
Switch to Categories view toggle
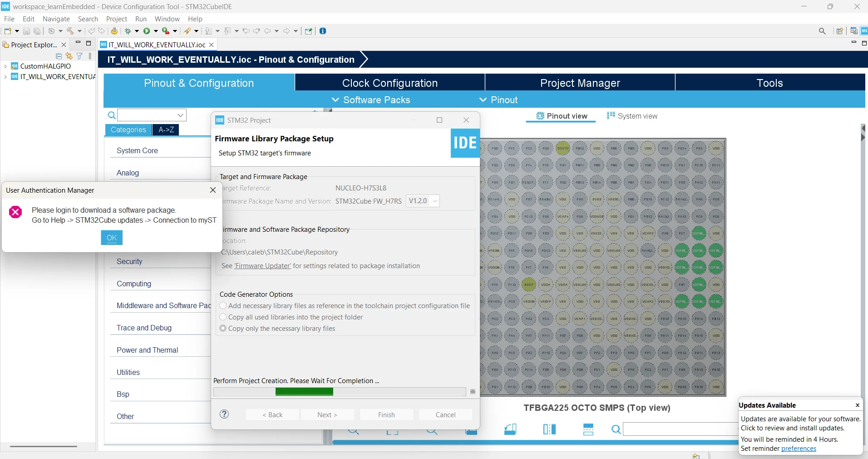pyautogui.click(x=128, y=130)
